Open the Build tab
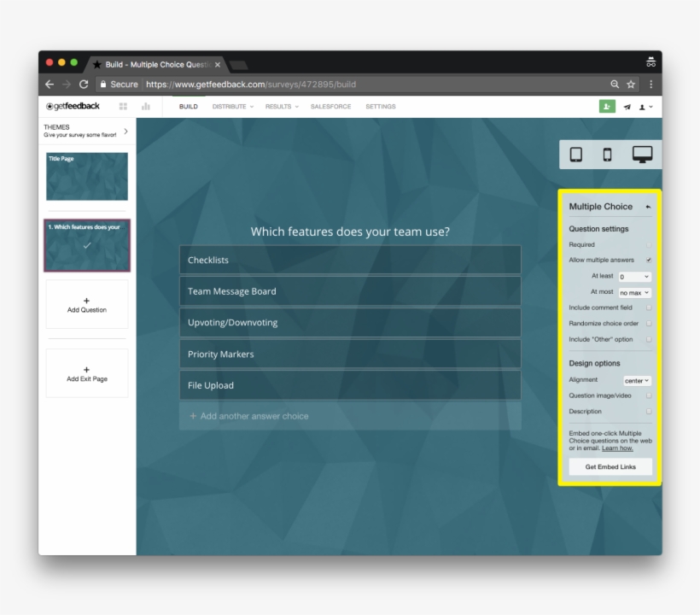 pos(189,107)
